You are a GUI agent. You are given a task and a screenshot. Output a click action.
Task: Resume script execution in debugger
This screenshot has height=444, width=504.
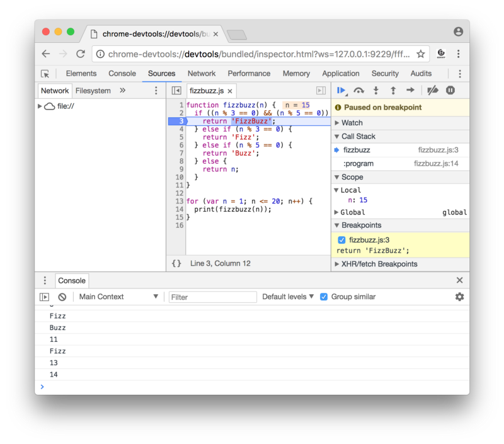pyautogui.click(x=341, y=91)
